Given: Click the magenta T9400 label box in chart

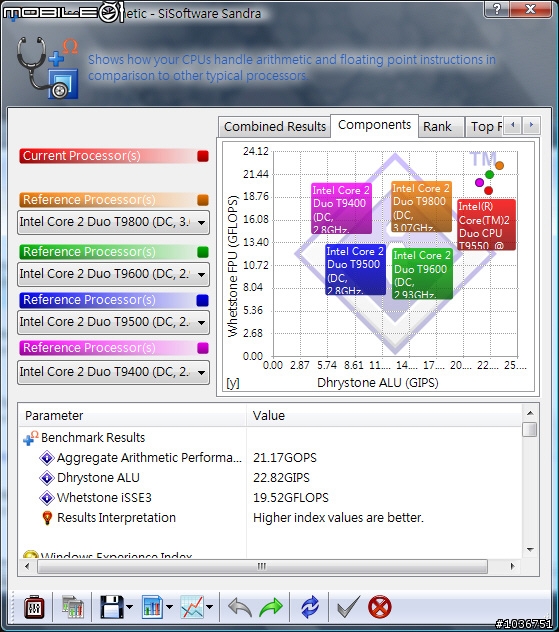Looking at the screenshot, I should (342, 208).
